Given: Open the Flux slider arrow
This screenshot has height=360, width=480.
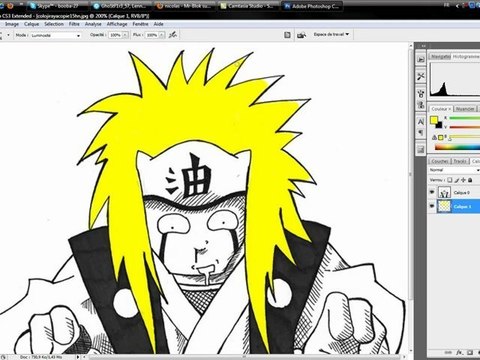Looking at the screenshot, I should pos(162,35).
